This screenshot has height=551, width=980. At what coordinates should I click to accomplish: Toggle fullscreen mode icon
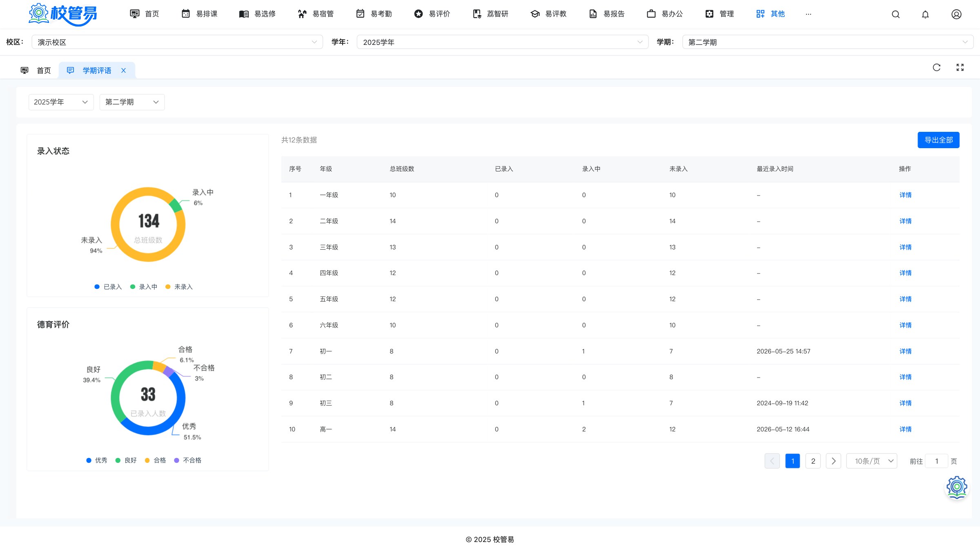[960, 67]
